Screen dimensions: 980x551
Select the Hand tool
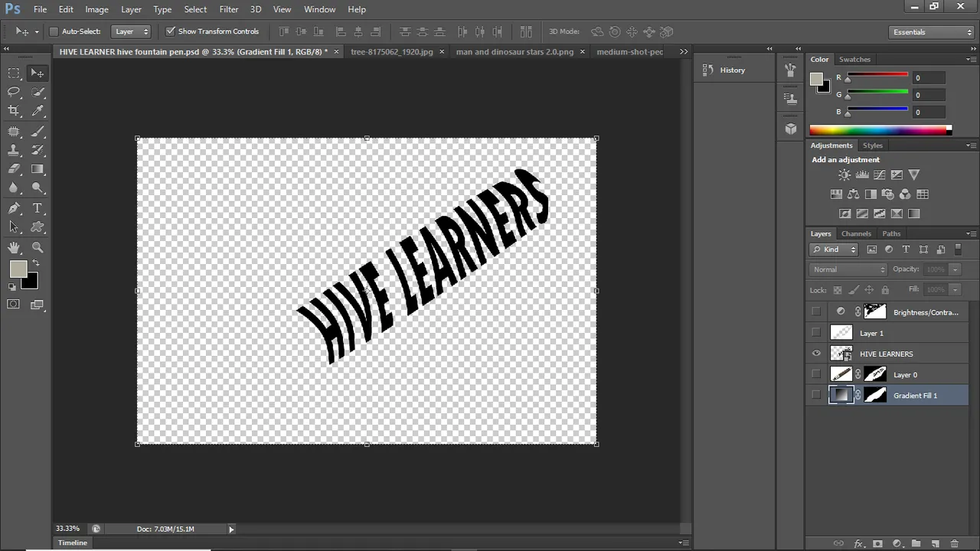(14, 248)
